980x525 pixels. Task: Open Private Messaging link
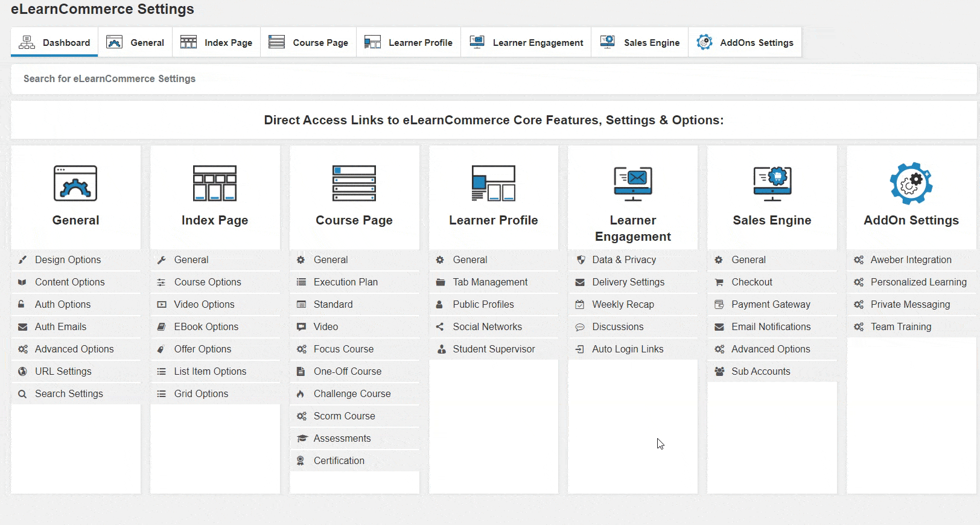(911, 305)
